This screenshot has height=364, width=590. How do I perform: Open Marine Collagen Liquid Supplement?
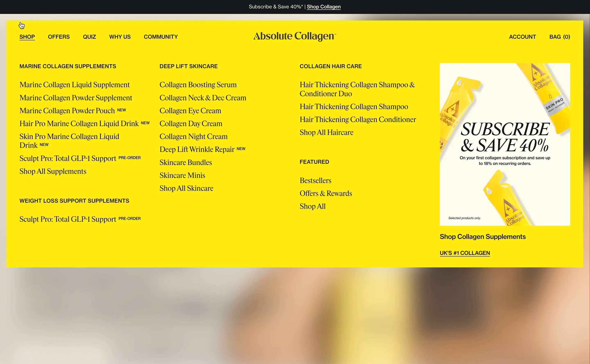tap(74, 85)
